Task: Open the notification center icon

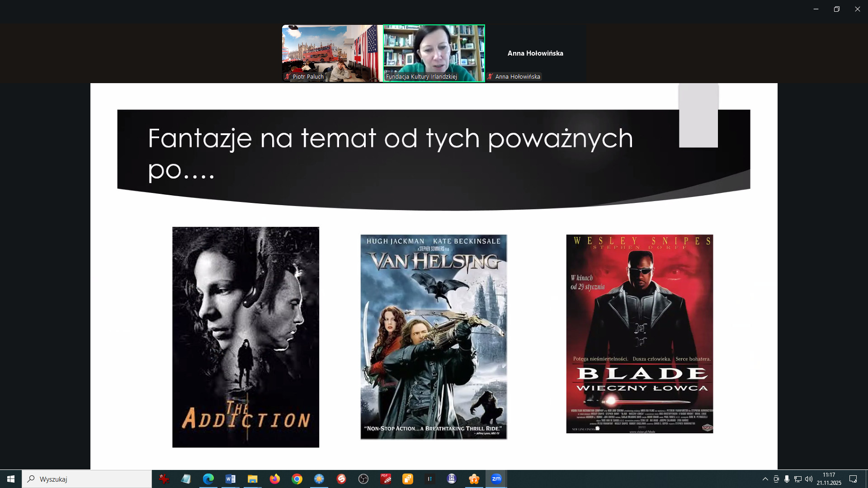Action: (x=853, y=479)
